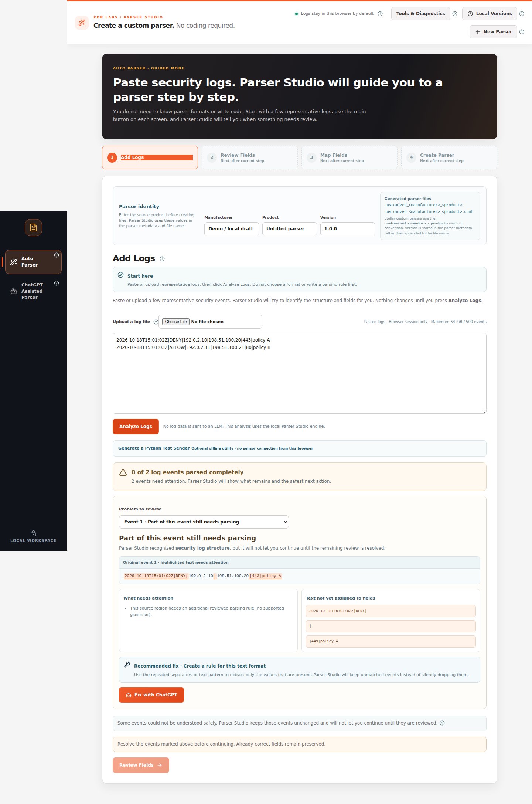This screenshot has height=804, width=532.
Task: Open Tools & Diagnostics
Action: [420, 14]
